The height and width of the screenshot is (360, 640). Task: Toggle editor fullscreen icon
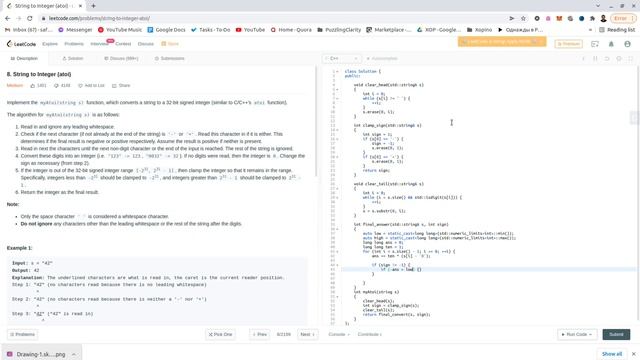click(631, 58)
